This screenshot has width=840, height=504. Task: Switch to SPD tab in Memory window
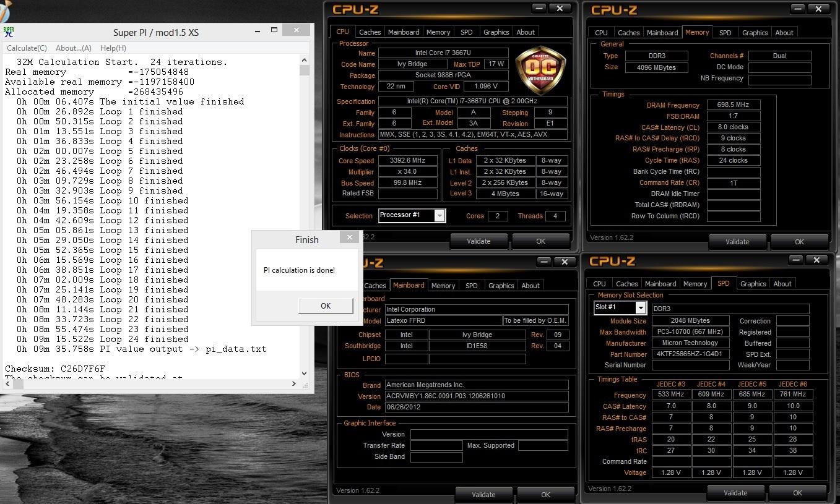pos(725,33)
